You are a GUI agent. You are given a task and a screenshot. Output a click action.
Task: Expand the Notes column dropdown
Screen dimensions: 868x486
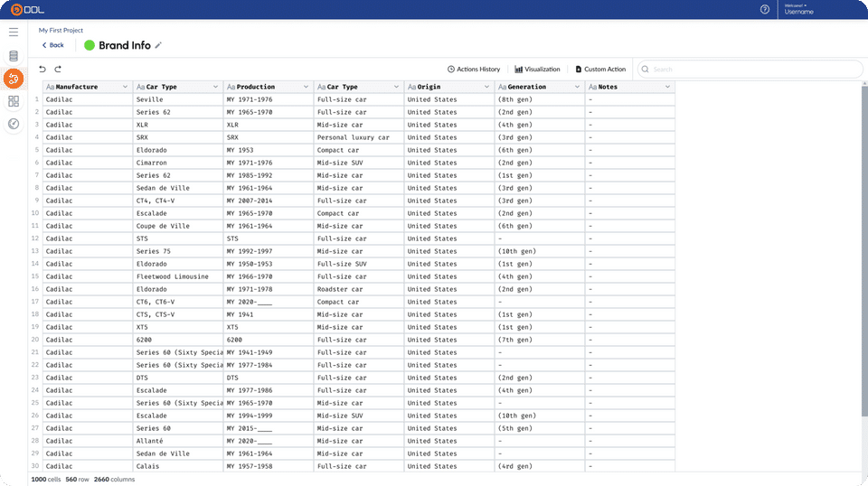tap(667, 87)
